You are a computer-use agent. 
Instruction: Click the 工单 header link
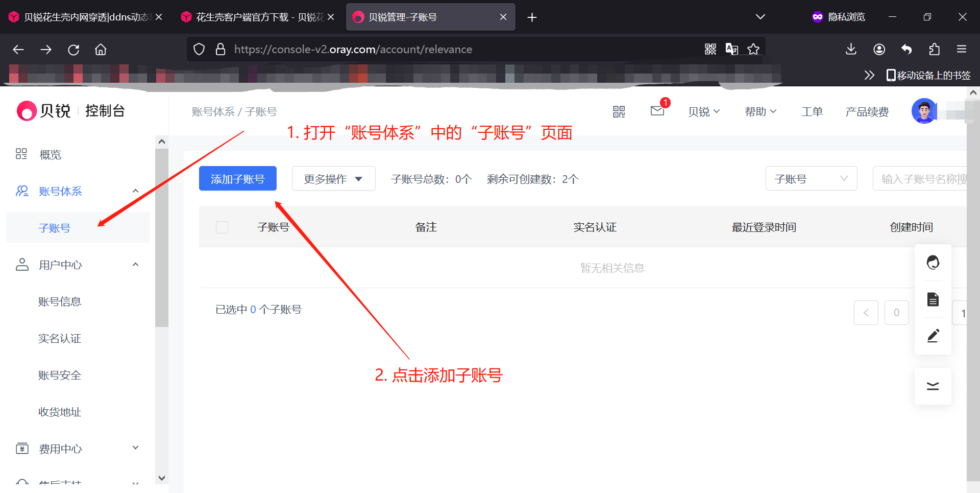812,112
